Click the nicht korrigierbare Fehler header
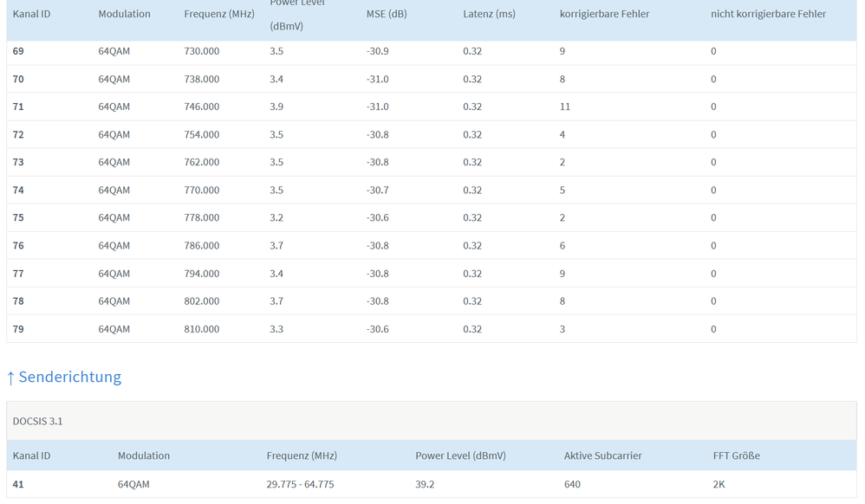This screenshot has width=865, height=504. click(768, 14)
